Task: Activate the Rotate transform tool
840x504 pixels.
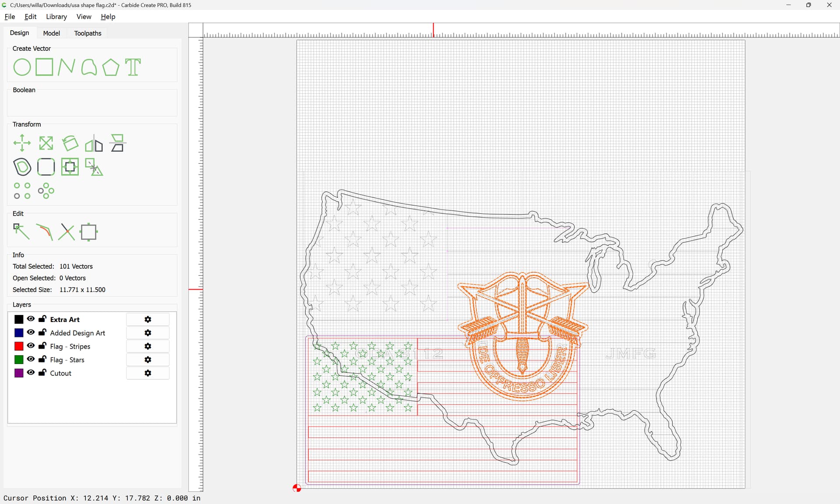Action: tap(70, 143)
